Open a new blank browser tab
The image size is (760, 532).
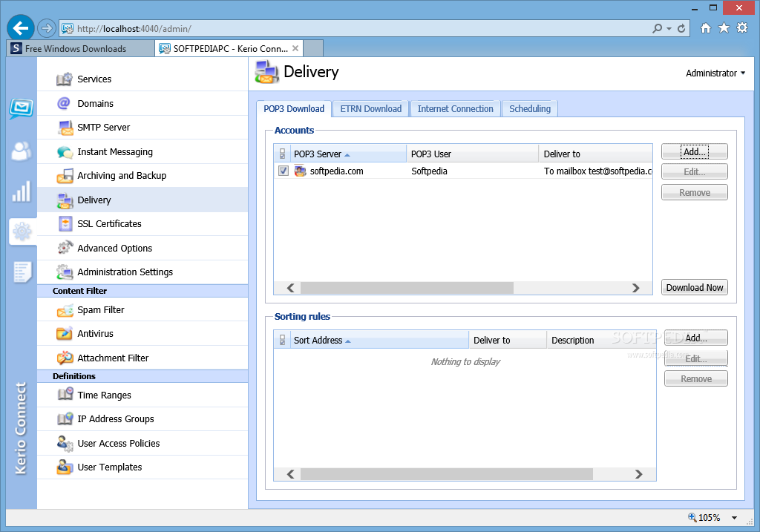point(313,48)
